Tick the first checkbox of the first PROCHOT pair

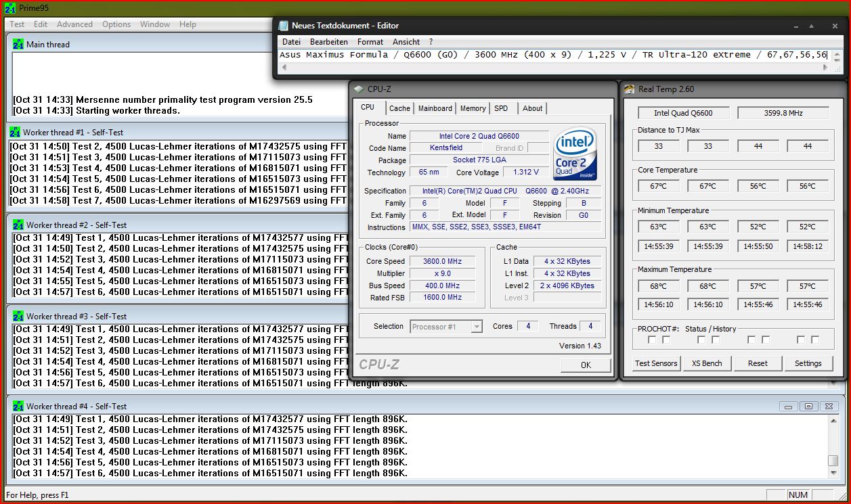point(652,340)
